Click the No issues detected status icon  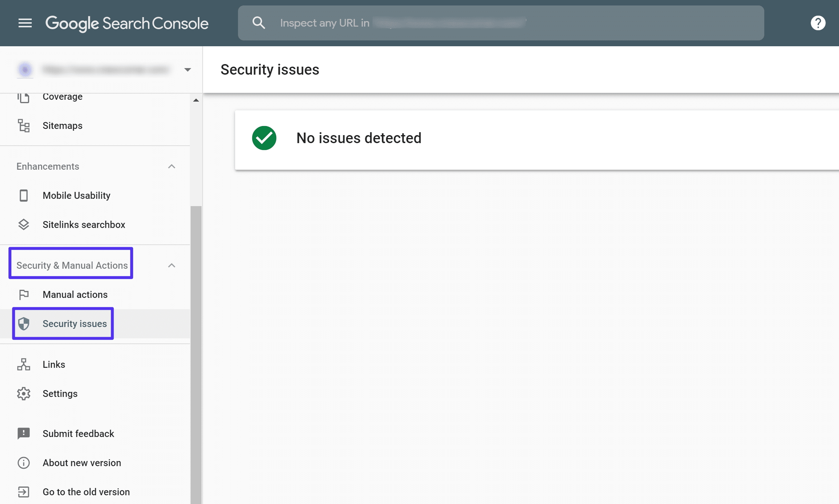264,137
